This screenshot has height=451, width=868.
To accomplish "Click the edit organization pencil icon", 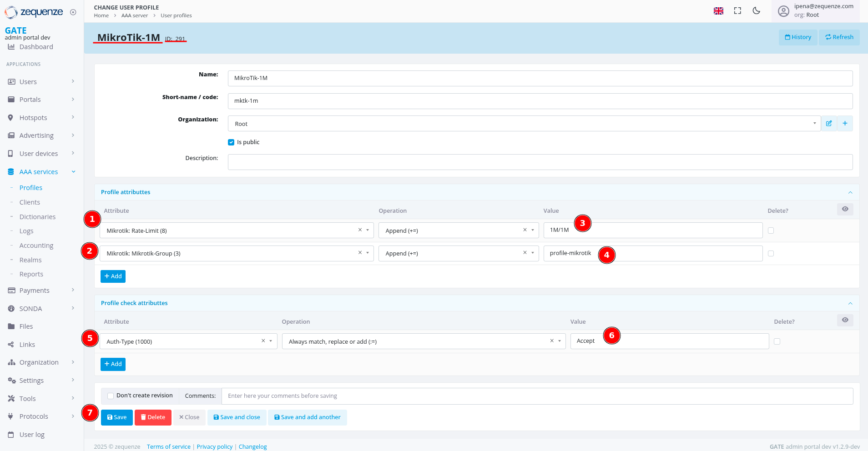I will [x=829, y=124].
